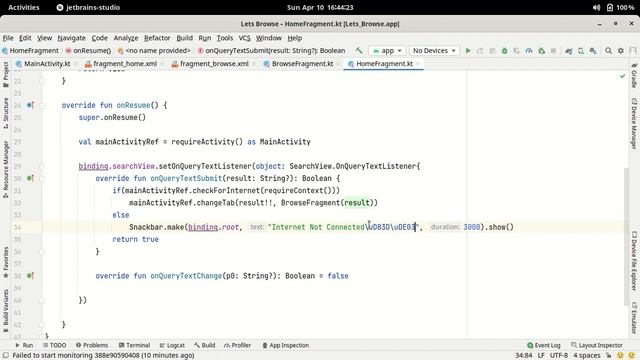Open the Build menu
The height and width of the screenshot is (360, 640).
click(x=184, y=38)
